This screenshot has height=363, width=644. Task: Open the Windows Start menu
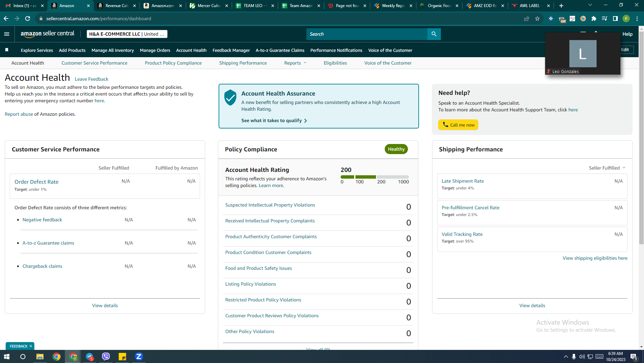coord(7,357)
